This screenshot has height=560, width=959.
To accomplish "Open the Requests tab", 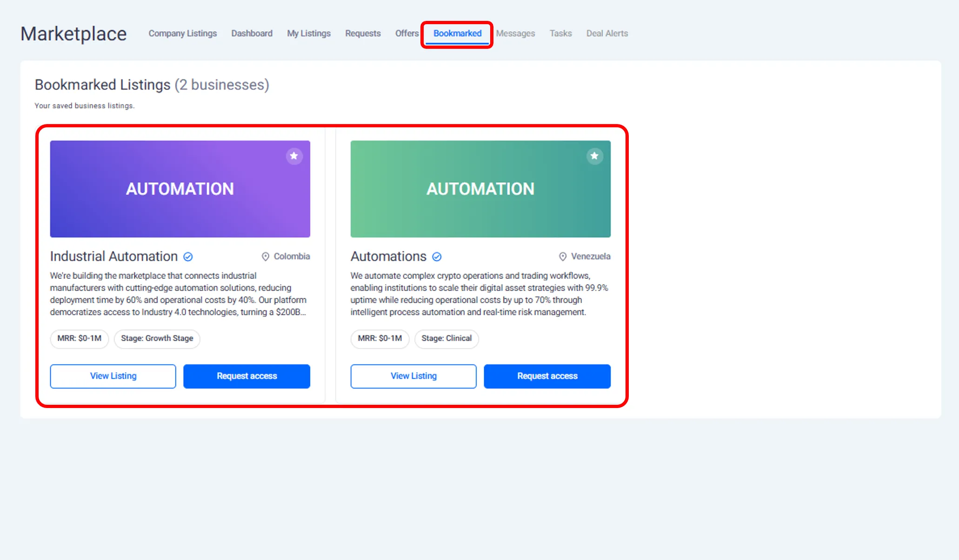I will pyautogui.click(x=363, y=33).
